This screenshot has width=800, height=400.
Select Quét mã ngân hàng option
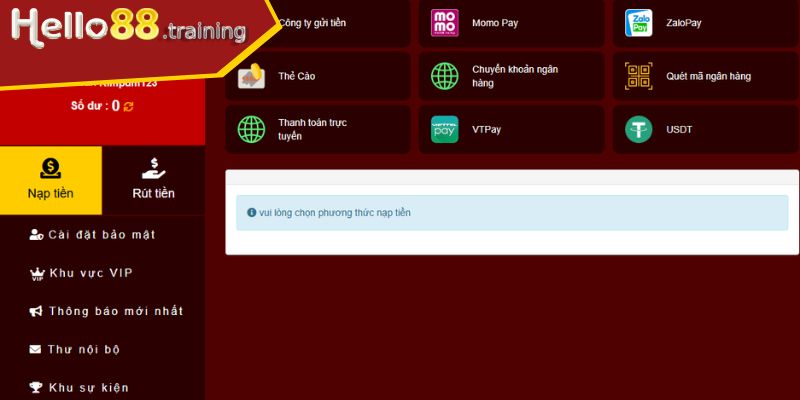coord(706,76)
